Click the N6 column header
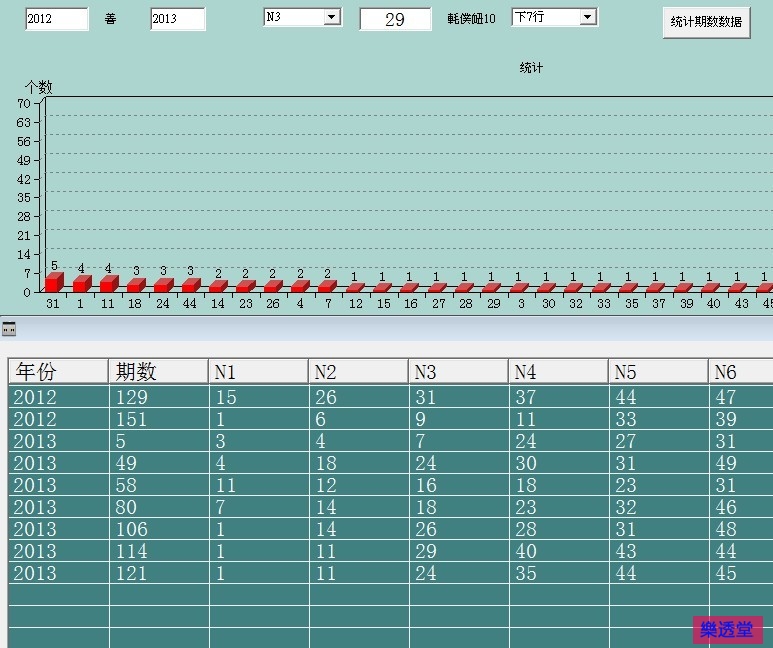773x648 pixels. point(740,372)
